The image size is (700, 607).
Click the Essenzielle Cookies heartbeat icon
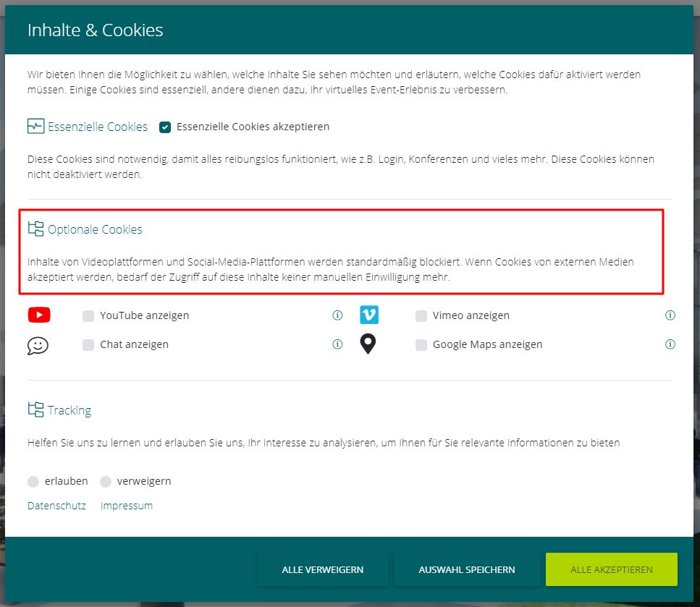tap(35, 127)
